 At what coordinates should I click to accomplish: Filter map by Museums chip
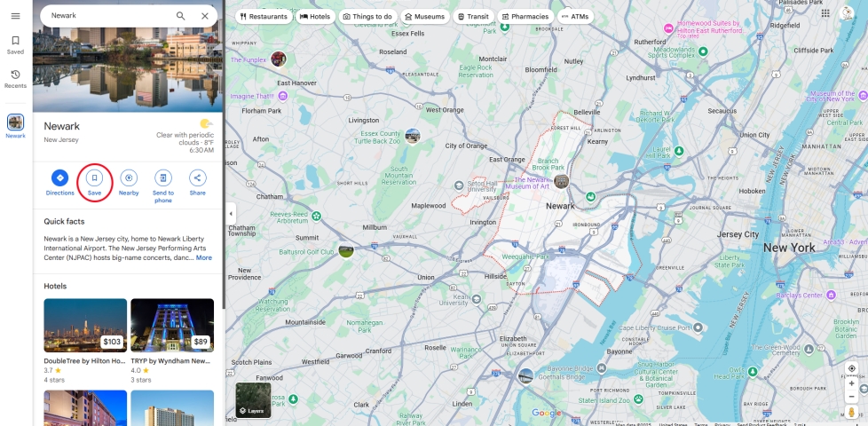[424, 17]
